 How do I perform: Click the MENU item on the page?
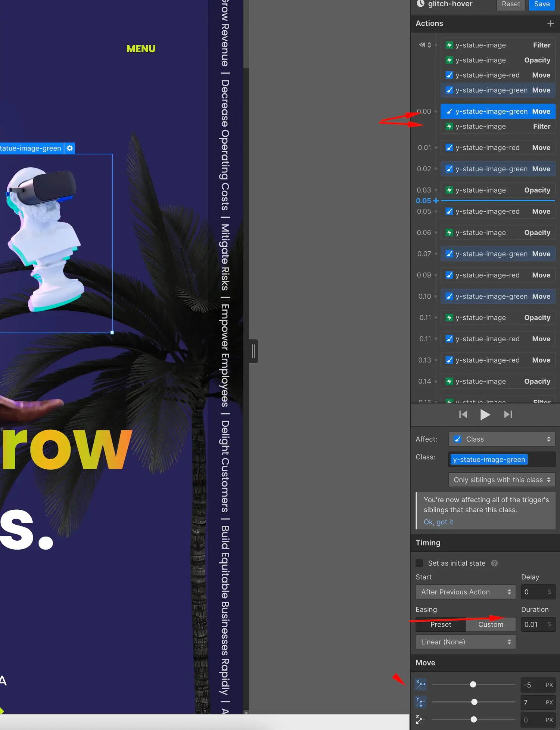141,49
